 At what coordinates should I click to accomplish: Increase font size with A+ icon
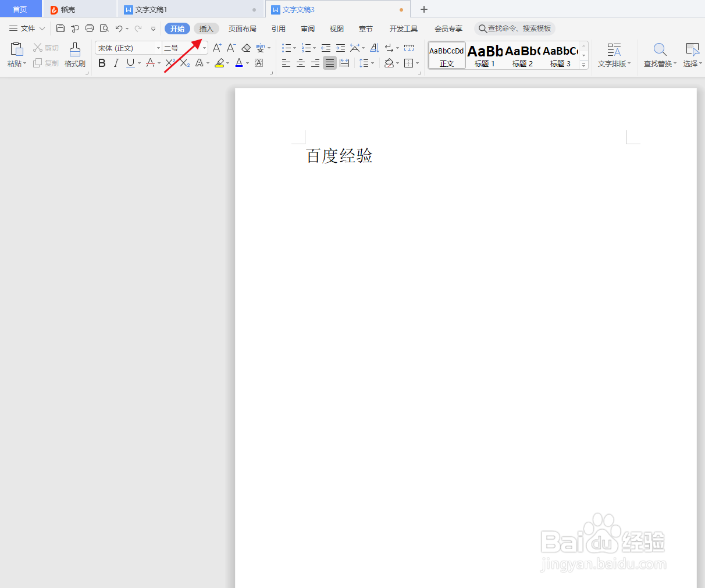click(217, 48)
